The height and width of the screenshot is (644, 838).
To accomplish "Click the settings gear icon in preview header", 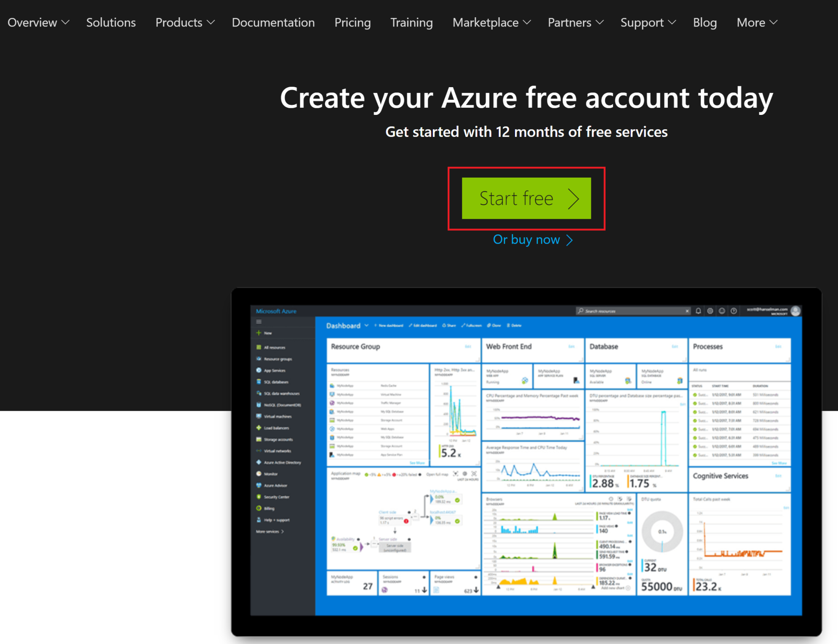I will coord(710,311).
